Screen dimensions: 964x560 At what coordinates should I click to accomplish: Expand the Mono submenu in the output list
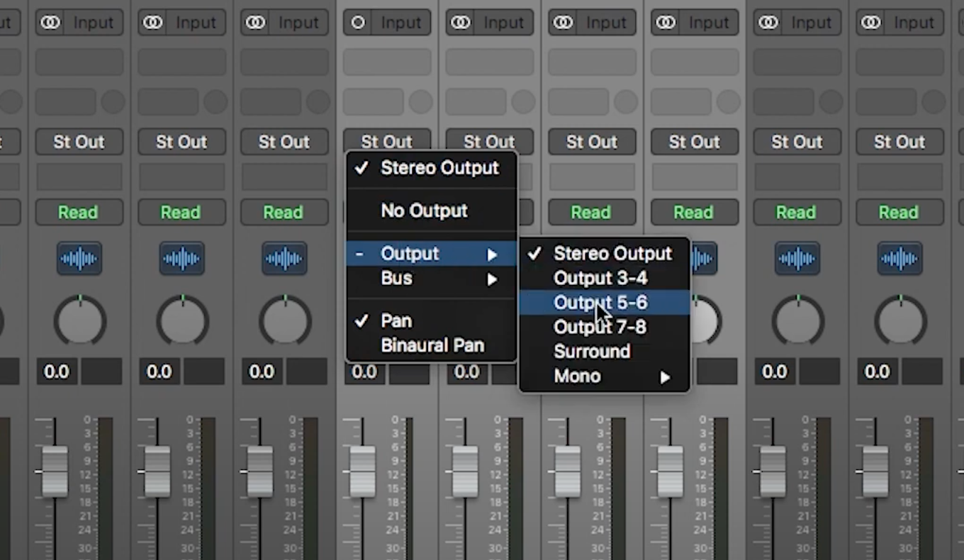(576, 376)
